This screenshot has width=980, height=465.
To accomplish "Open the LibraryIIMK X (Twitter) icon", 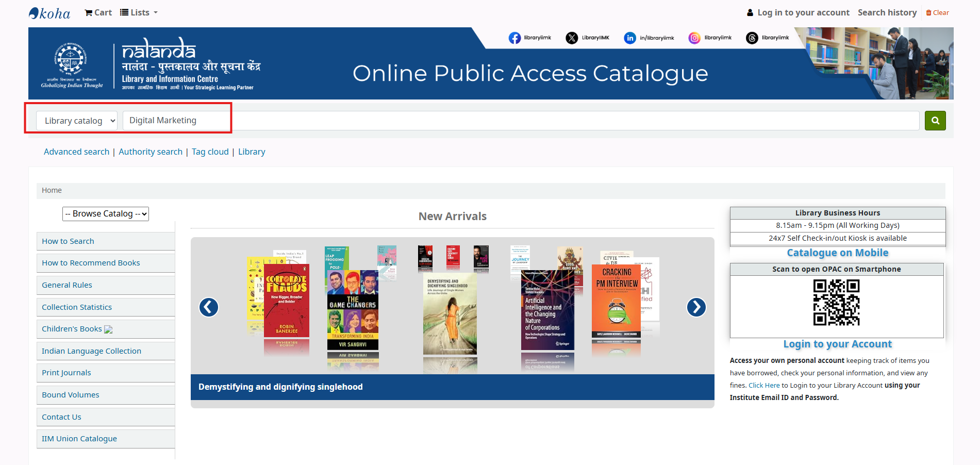I will (572, 38).
